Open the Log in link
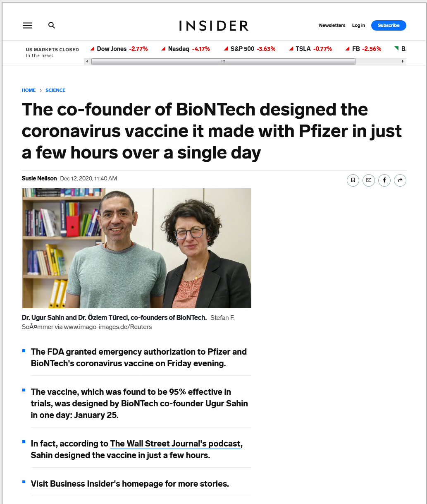427x504 pixels. point(358,25)
